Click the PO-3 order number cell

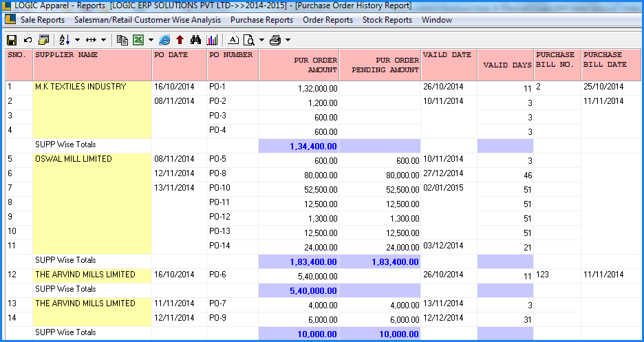point(233,116)
